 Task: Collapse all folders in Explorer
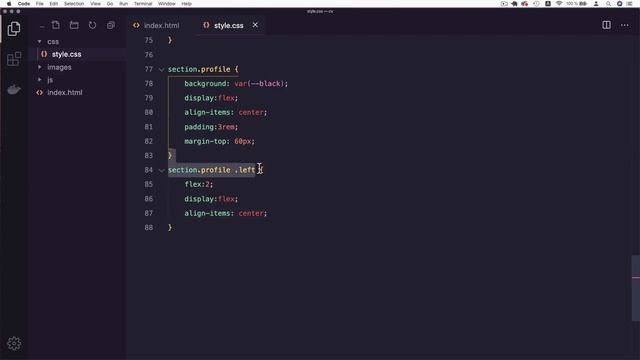pos(111,25)
